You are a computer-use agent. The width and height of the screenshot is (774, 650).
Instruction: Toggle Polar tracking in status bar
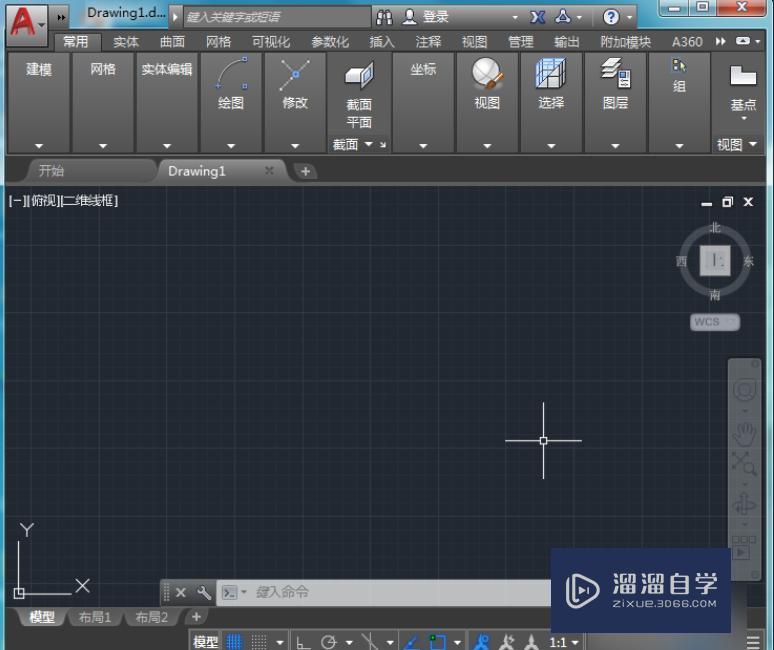[328, 642]
